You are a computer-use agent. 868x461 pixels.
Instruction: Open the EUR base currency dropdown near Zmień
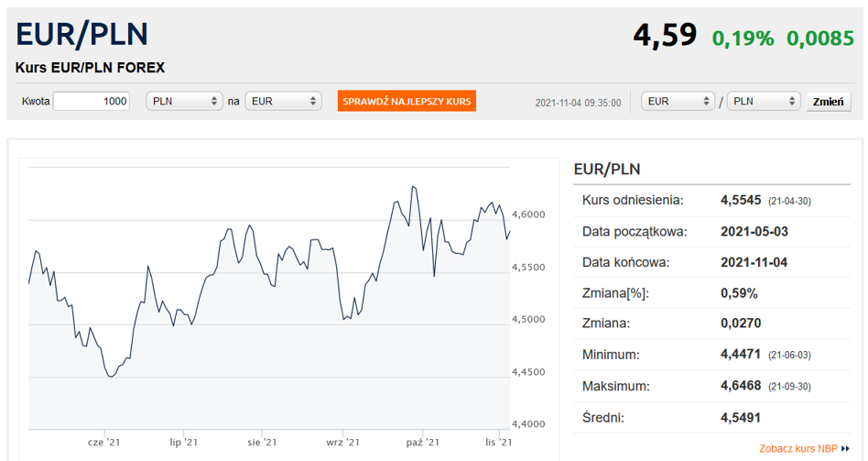(678, 102)
